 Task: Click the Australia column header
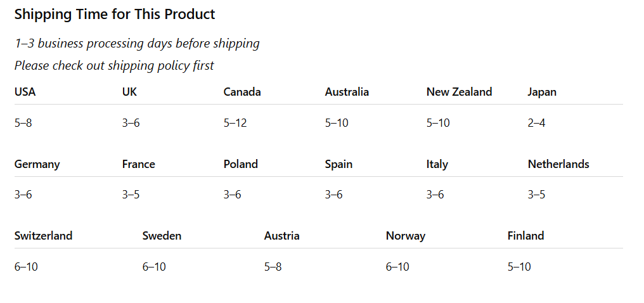pos(347,92)
